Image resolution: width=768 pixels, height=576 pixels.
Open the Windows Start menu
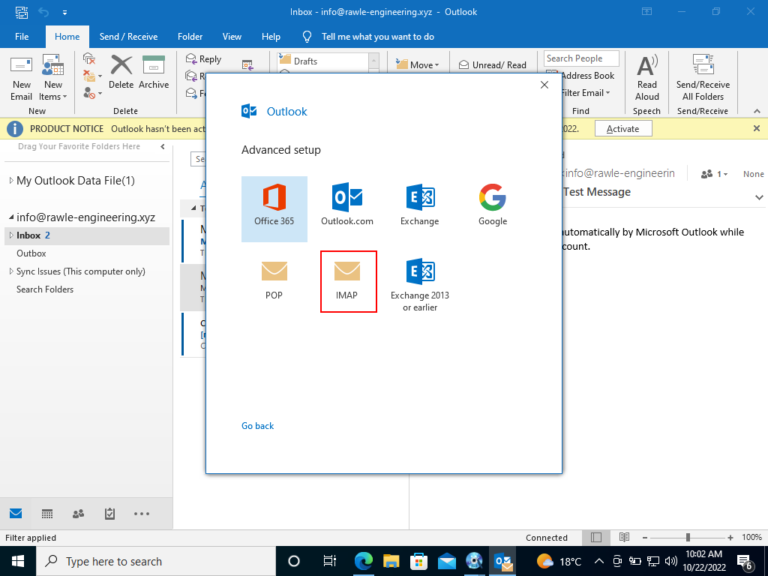point(18,561)
